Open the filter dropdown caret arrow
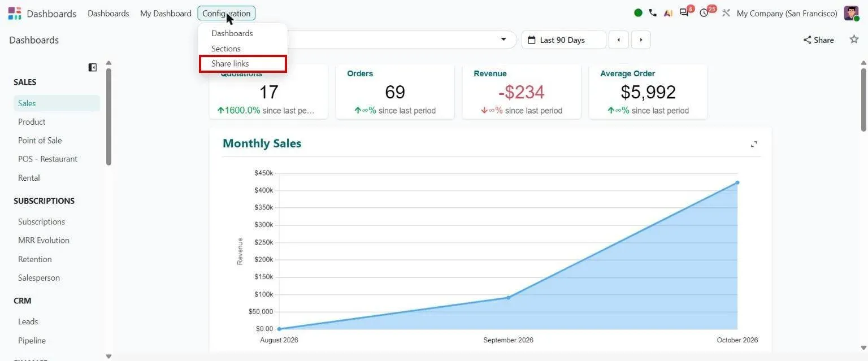This screenshot has width=868, height=361. point(504,40)
